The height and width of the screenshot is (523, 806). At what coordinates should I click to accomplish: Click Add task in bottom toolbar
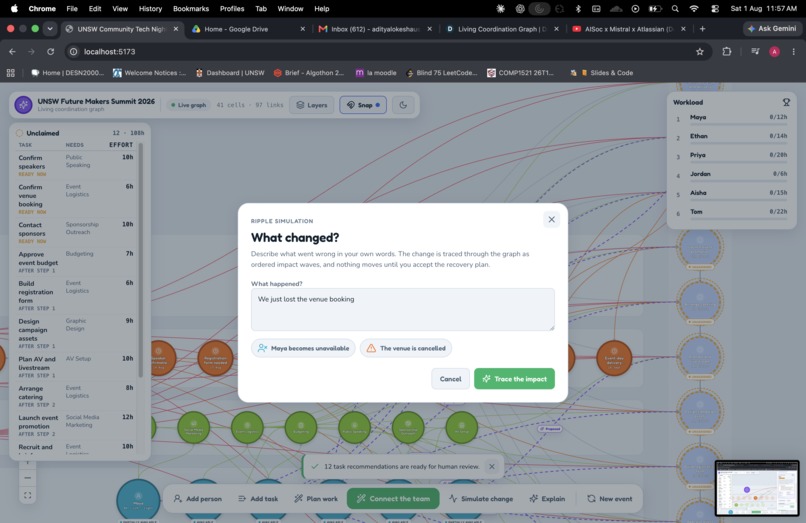click(258, 499)
